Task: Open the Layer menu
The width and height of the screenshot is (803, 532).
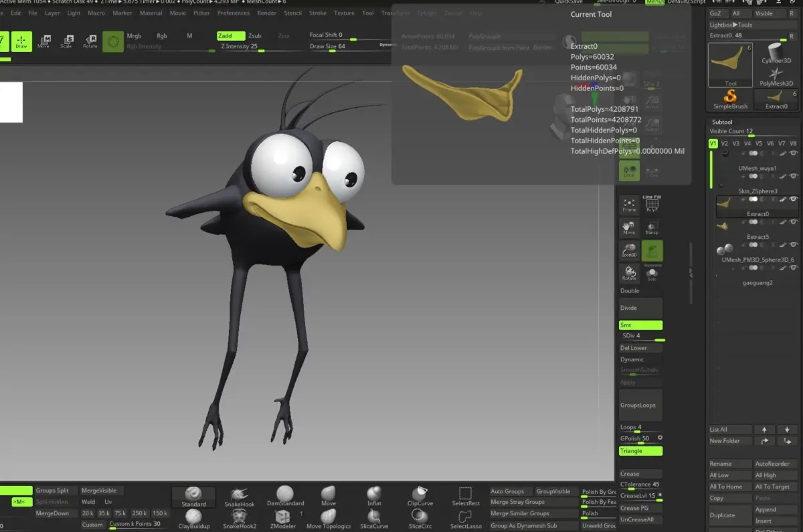Action: (52, 13)
